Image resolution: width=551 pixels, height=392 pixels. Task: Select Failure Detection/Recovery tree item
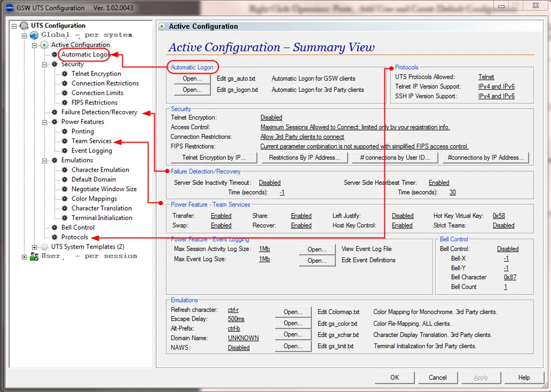coord(99,112)
